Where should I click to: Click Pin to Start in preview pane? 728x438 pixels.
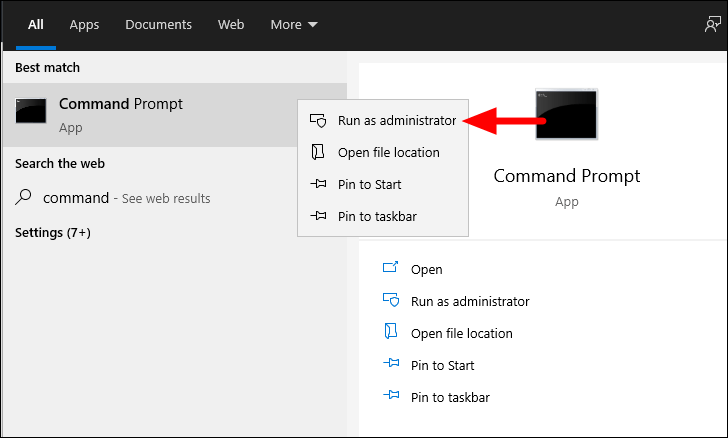(x=442, y=366)
